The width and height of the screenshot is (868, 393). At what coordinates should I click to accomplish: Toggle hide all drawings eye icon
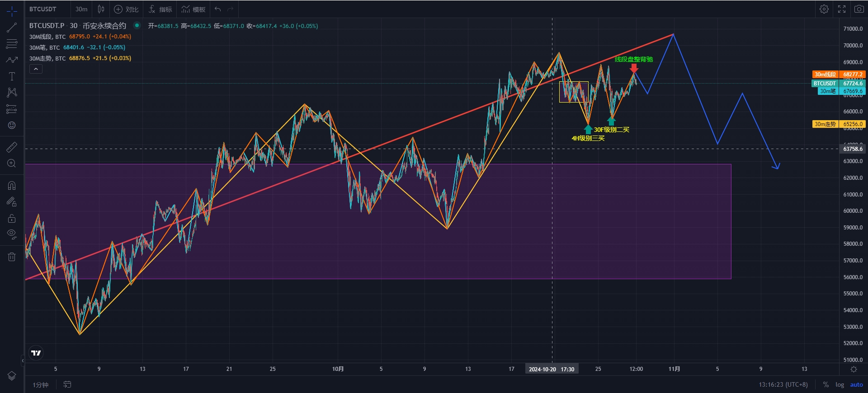(12, 234)
